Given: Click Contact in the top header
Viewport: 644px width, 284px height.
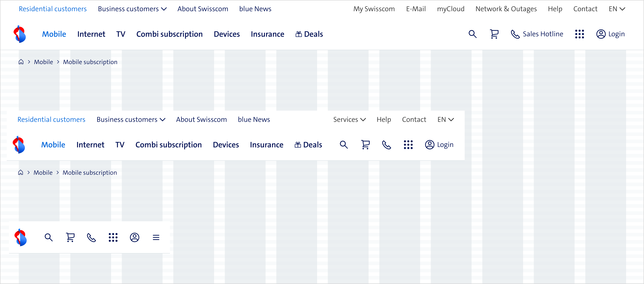Looking at the screenshot, I should tap(585, 9).
